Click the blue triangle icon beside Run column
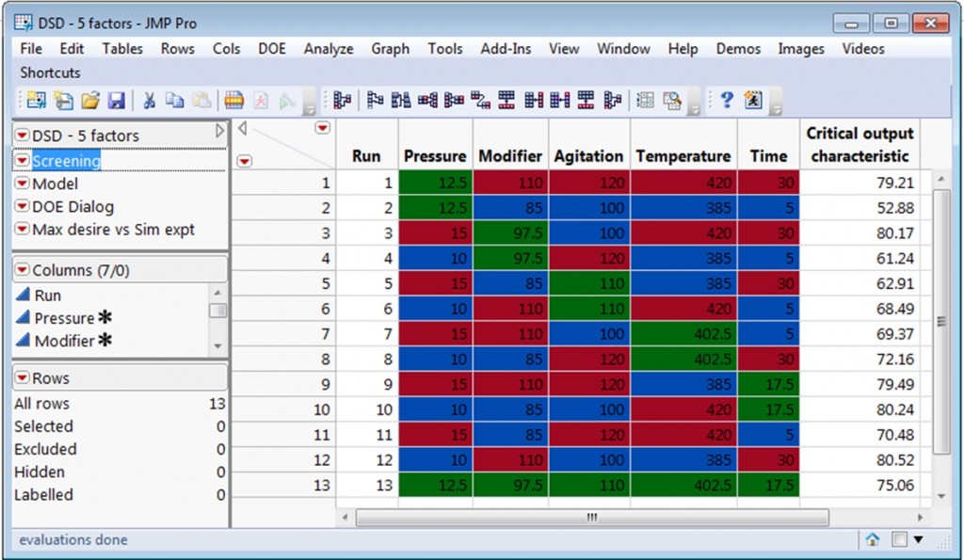The width and height of the screenshot is (964, 560). tap(23, 295)
